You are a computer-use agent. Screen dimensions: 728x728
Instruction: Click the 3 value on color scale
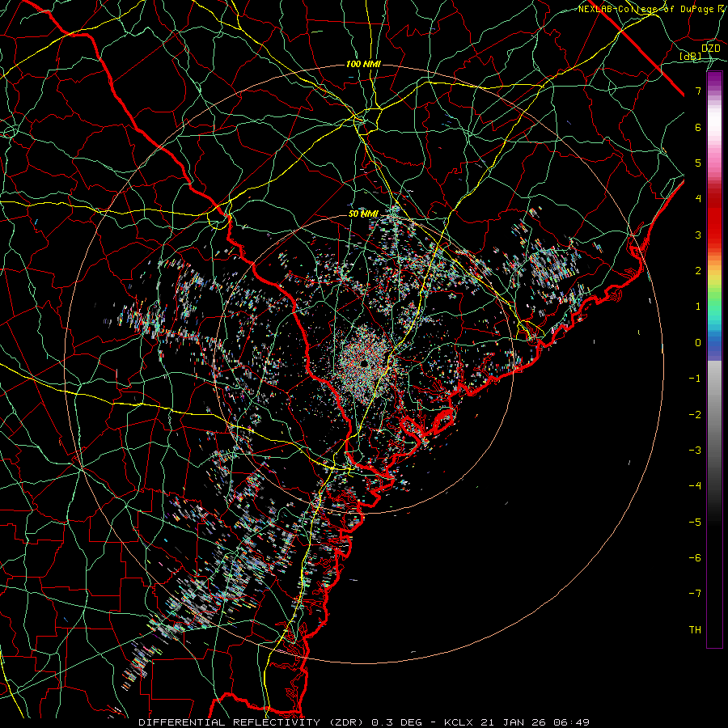point(698,235)
